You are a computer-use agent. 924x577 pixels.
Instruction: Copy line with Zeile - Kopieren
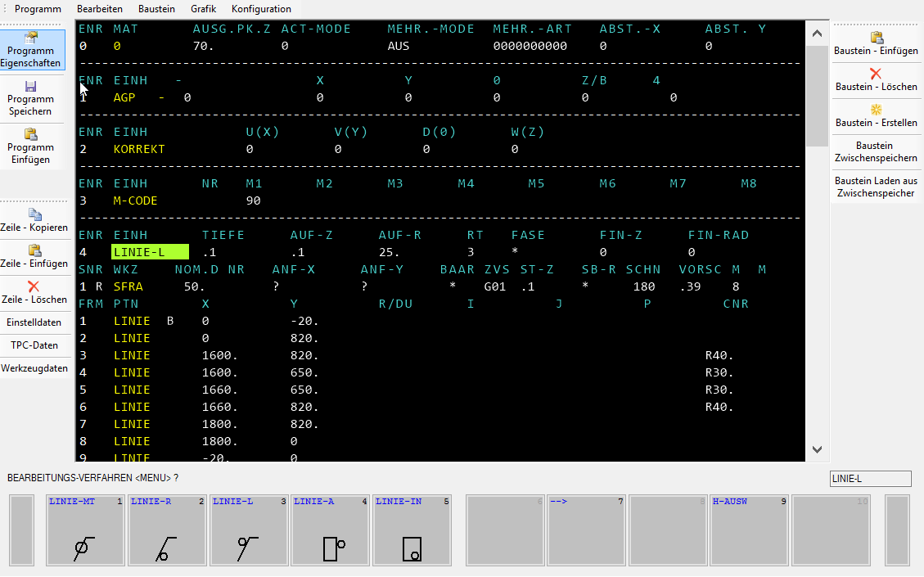pos(34,220)
